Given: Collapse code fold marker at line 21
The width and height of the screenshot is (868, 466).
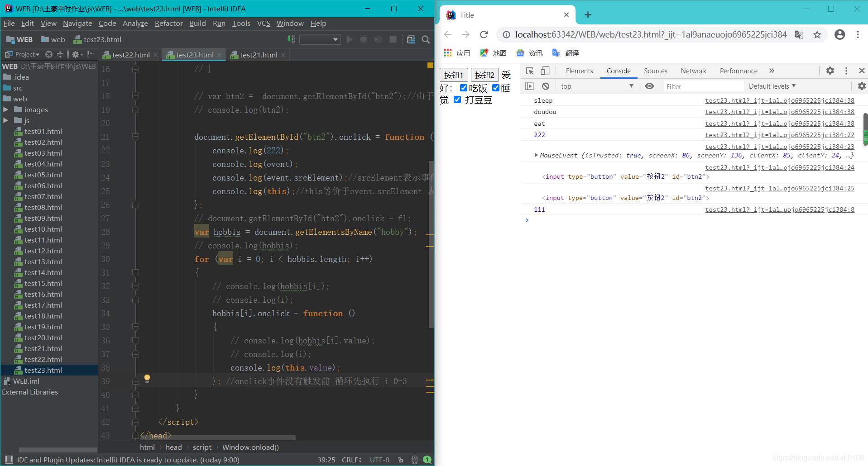Looking at the screenshot, I should coord(135,137).
